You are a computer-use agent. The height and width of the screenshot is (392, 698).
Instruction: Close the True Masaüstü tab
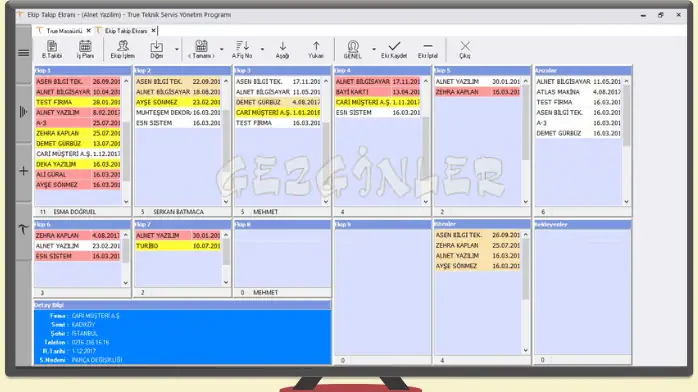pos(88,31)
